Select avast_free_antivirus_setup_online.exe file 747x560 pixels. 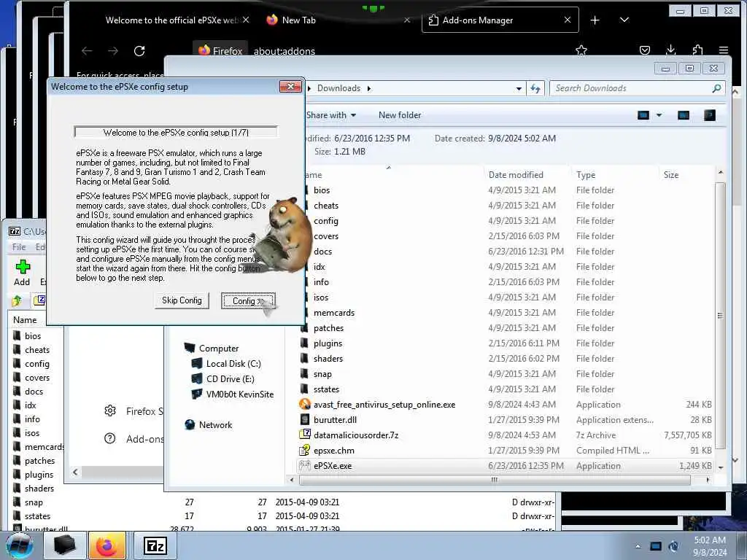[x=384, y=405]
